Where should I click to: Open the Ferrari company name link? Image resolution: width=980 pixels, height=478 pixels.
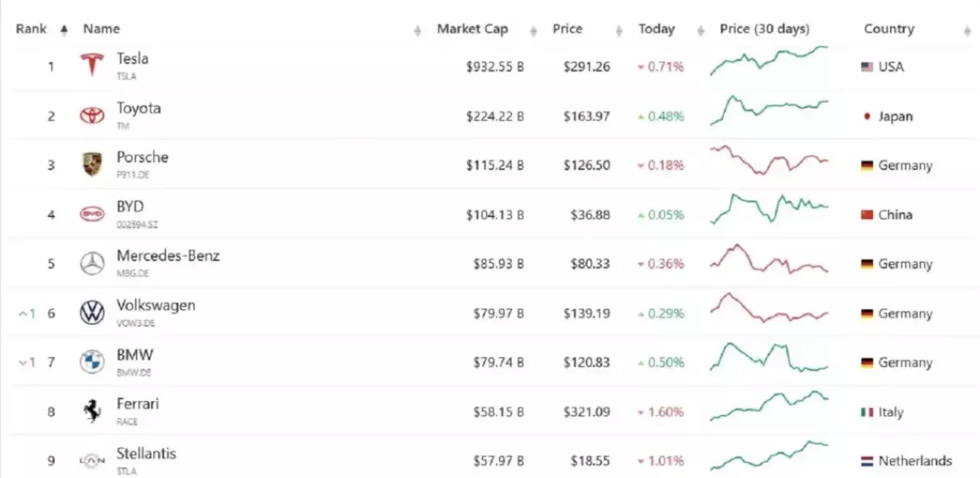coord(138,403)
